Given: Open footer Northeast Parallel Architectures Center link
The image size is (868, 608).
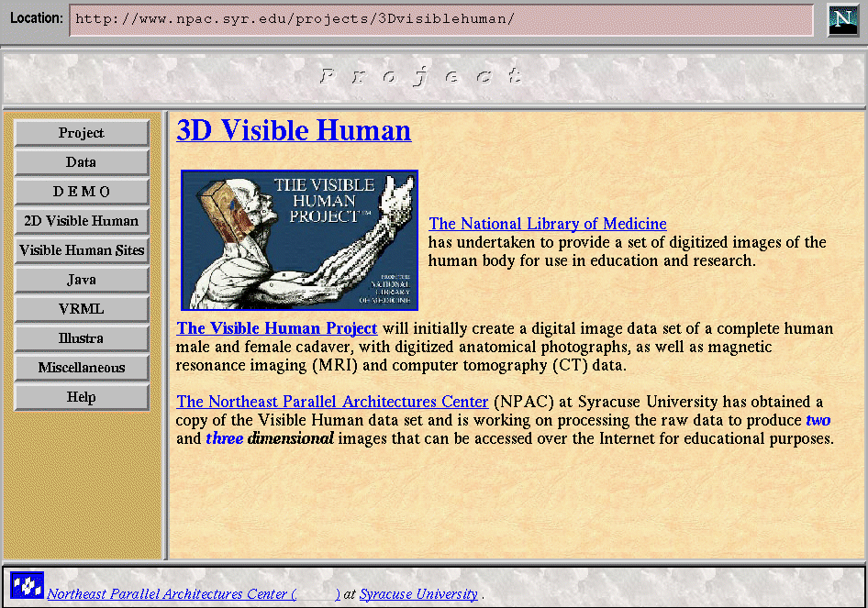Looking at the screenshot, I should tap(194, 593).
